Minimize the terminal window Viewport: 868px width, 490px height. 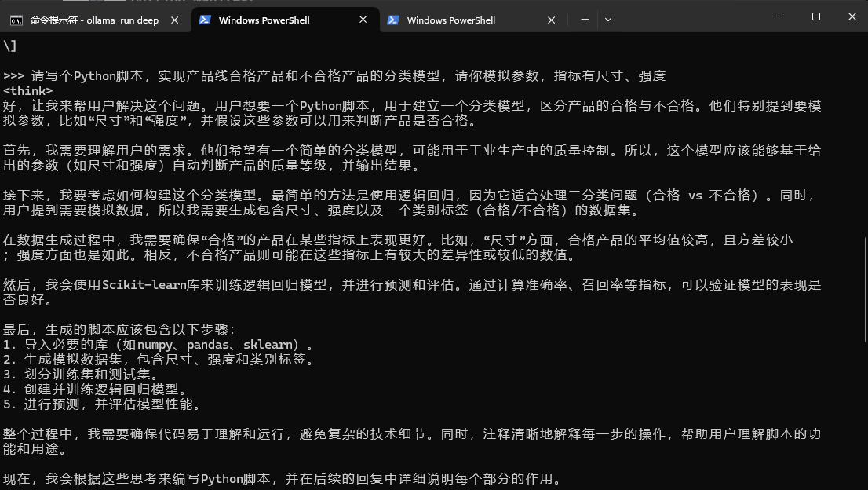[780, 16]
